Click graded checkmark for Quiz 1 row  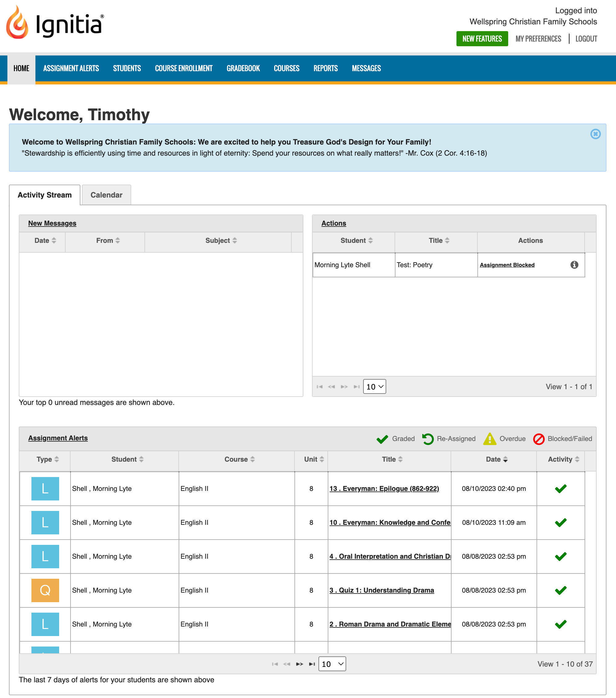[560, 590]
